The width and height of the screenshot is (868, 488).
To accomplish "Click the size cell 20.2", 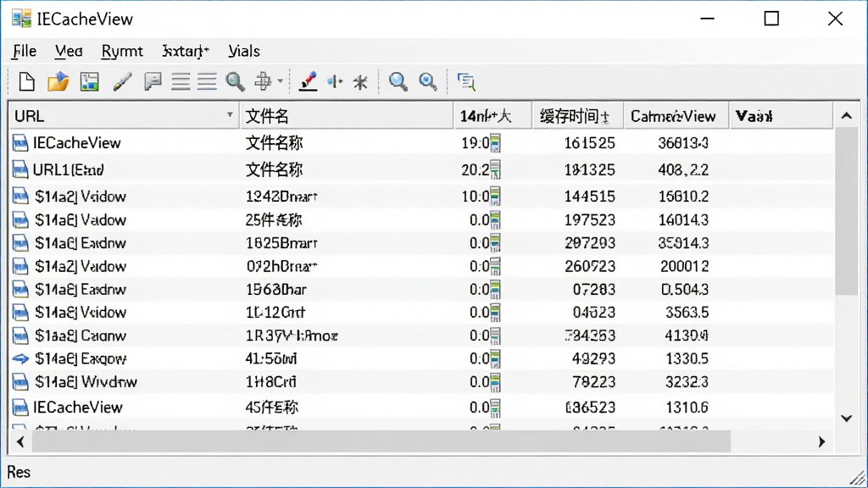I will click(x=475, y=169).
